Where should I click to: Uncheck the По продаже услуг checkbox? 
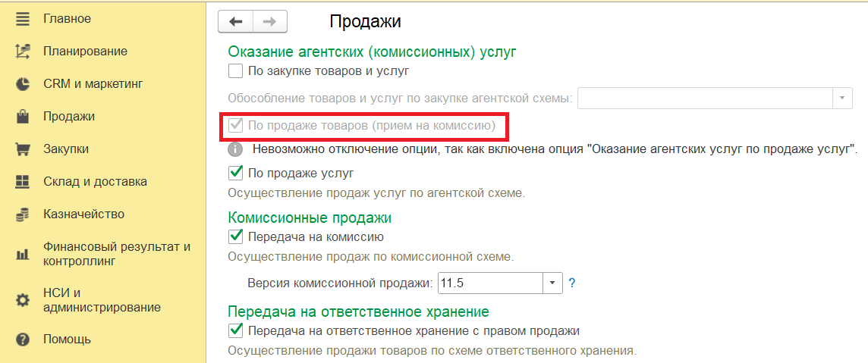coord(236,173)
